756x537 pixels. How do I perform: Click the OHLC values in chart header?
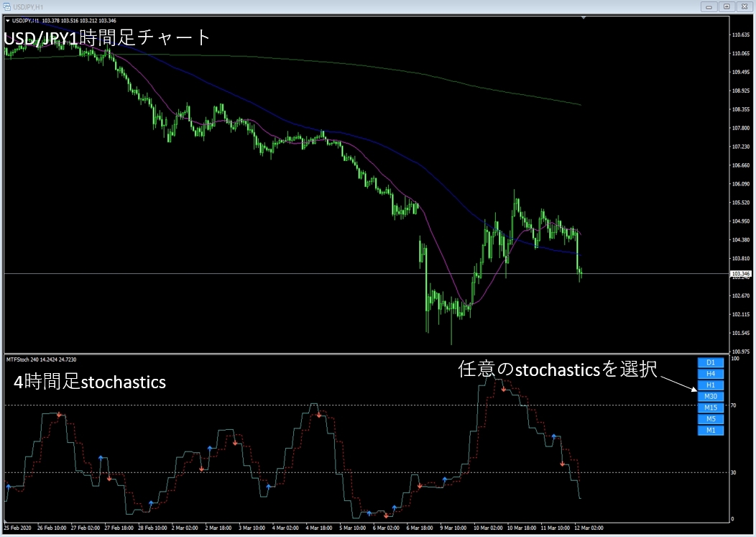pyautogui.click(x=79, y=21)
